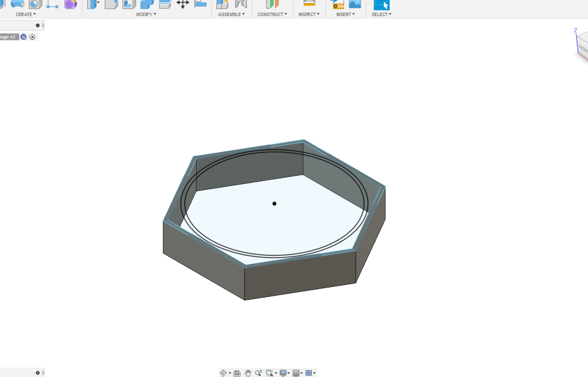Expand the Display Settings dropdown arrow
Image resolution: width=588 pixels, height=377 pixels.
288,373
